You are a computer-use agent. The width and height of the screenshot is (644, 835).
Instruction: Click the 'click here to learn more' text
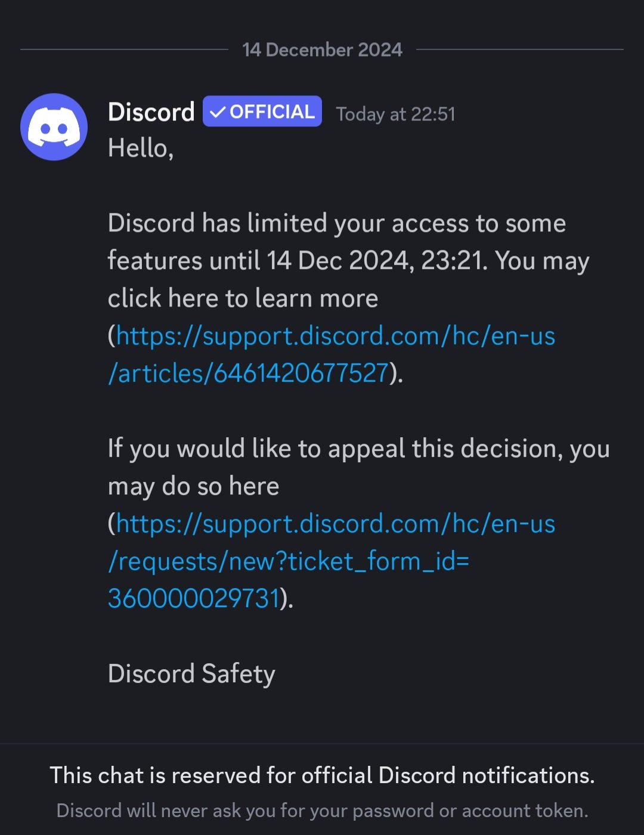pyautogui.click(x=243, y=298)
